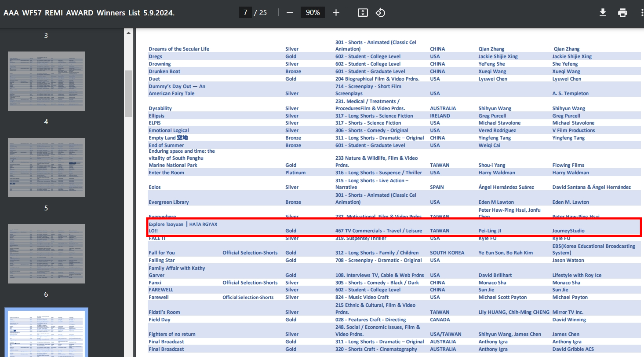
Task: Open page 5 thumbnail in sidebar
Action: [46, 167]
